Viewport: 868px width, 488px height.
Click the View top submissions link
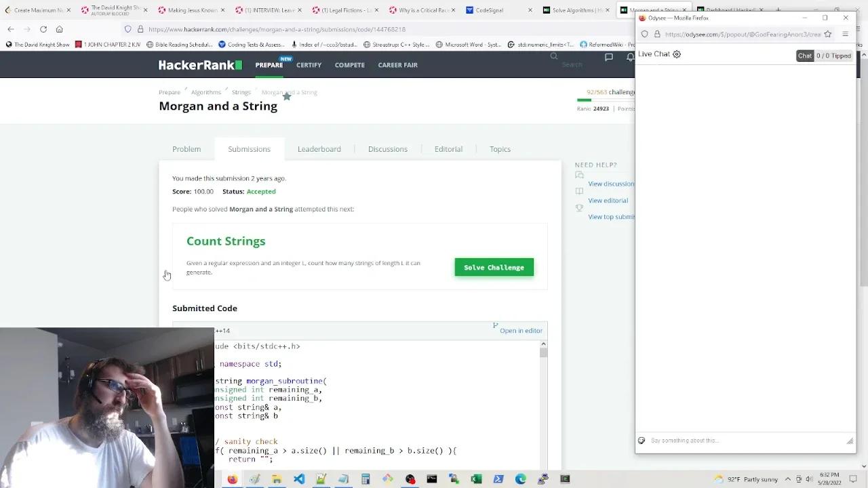[611, 217]
